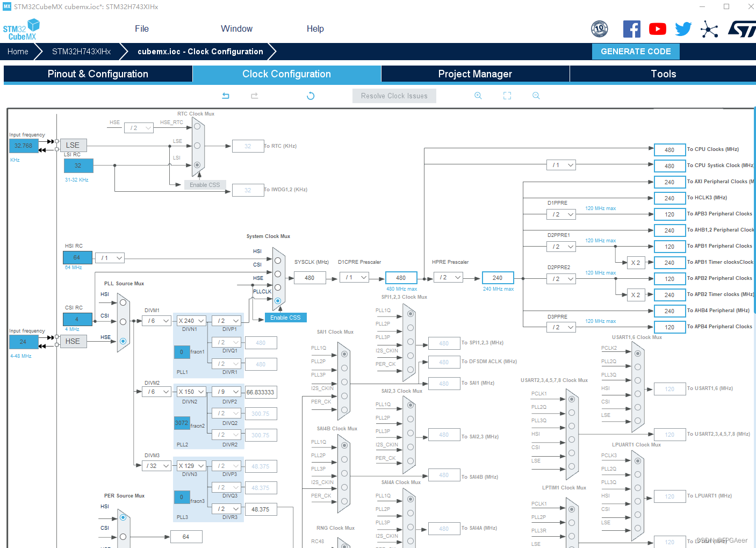This screenshot has height=548, width=756.
Task: Open the Help menu
Action: tap(315, 29)
